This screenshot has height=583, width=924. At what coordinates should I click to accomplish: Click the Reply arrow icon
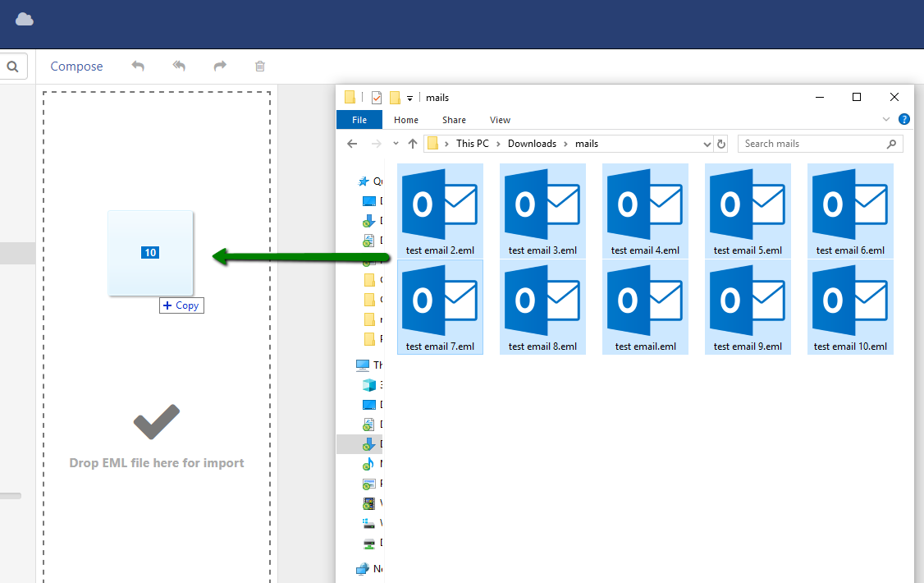tap(138, 66)
